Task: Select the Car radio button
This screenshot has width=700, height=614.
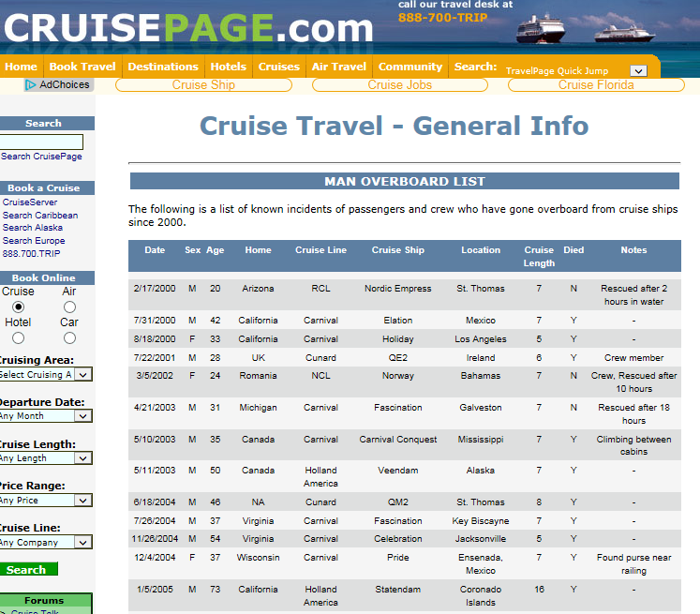Action: pos(69,338)
